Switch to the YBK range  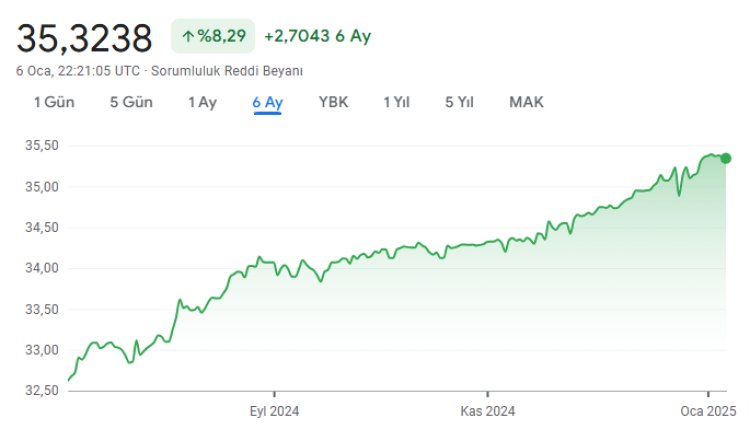pyautogui.click(x=333, y=102)
